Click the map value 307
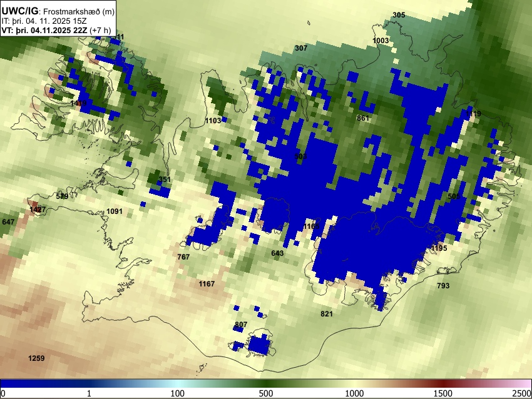Image resolution: width=532 pixels, height=399 pixels. [301, 48]
